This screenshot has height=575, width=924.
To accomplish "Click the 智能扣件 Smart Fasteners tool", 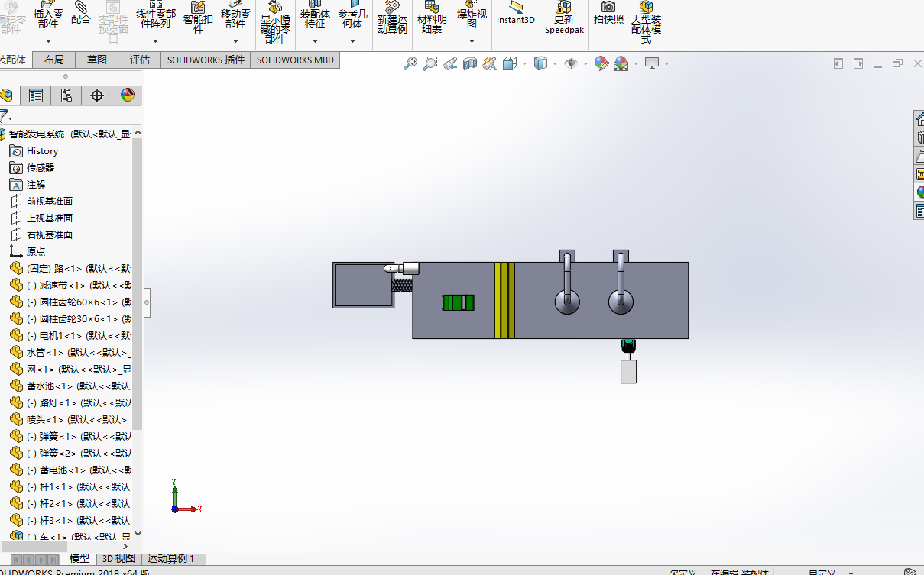I will 198,18.
